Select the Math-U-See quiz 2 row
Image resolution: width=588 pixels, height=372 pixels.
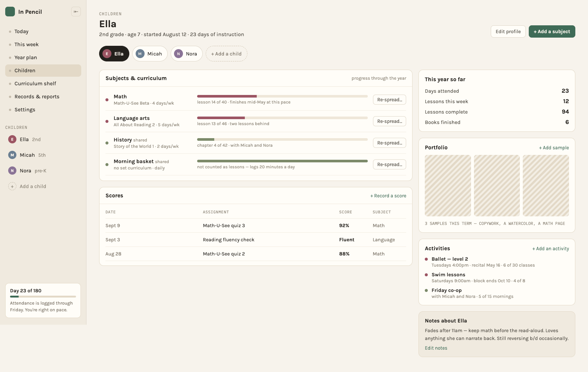click(x=256, y=254)
